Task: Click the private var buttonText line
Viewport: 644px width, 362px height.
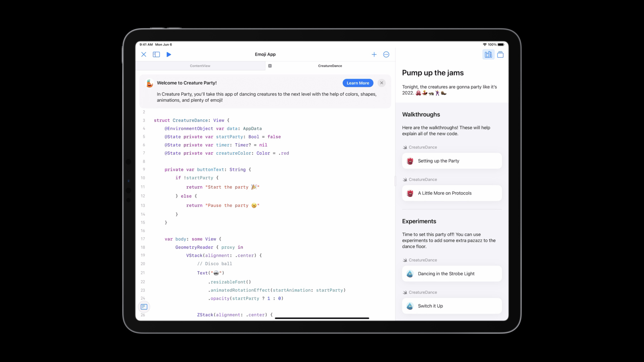Action: click(x=208, y=170)
